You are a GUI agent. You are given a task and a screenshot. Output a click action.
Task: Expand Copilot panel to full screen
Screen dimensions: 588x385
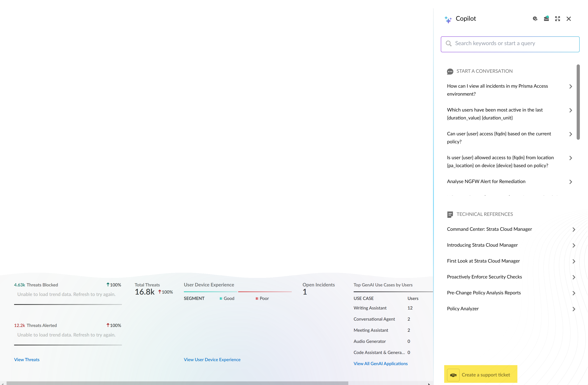point(557,19)
